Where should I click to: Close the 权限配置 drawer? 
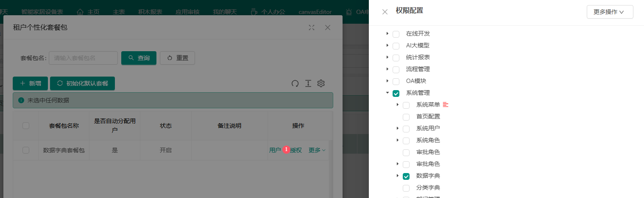[385, 12]
